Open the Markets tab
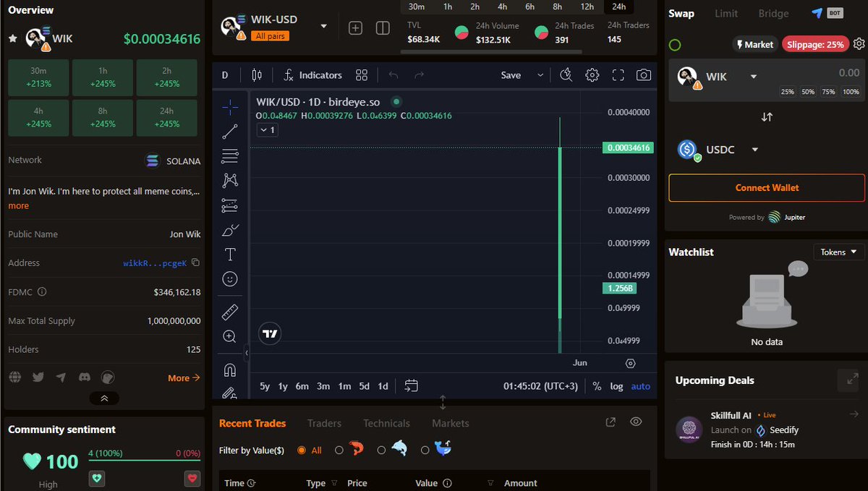Screen dimensions: 868x491 (x=451, y=423)
